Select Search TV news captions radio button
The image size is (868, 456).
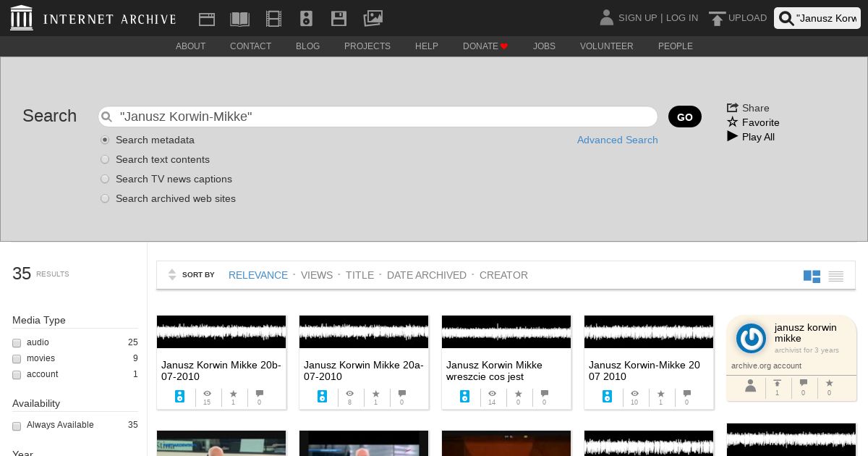tap(105, 179)
